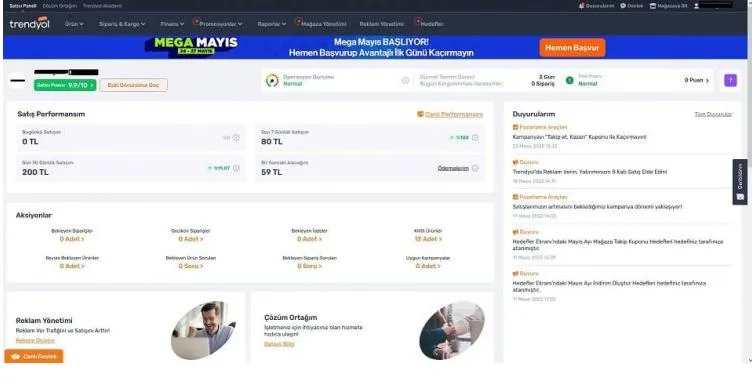Viewport: 752px width, 391px height.
Task: Open Bekleyen Ürün Soruları 0 Soru link
Action: point(191,266)
